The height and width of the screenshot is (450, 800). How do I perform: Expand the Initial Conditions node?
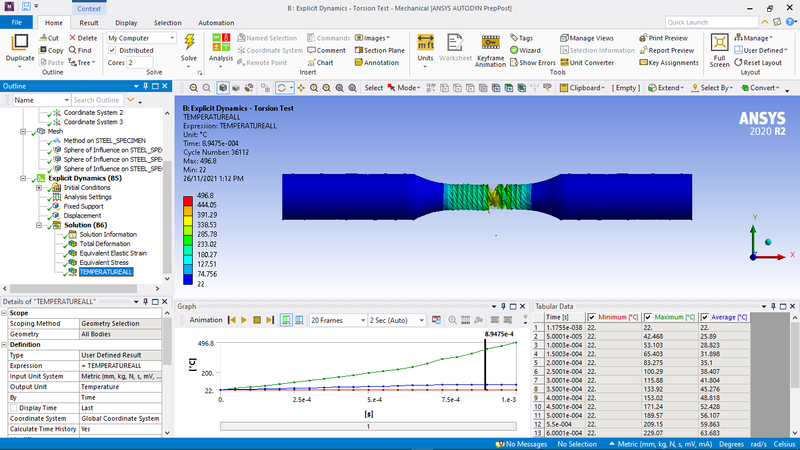tap(39, 188)
